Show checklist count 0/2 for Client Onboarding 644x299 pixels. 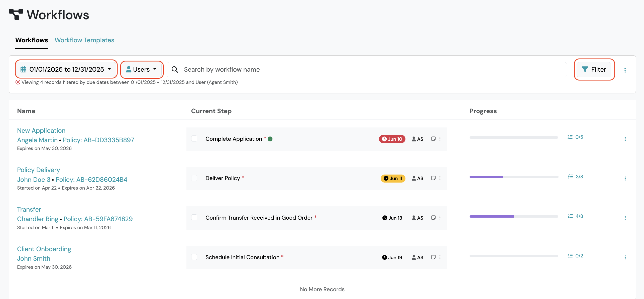click(x=575, y=256)
